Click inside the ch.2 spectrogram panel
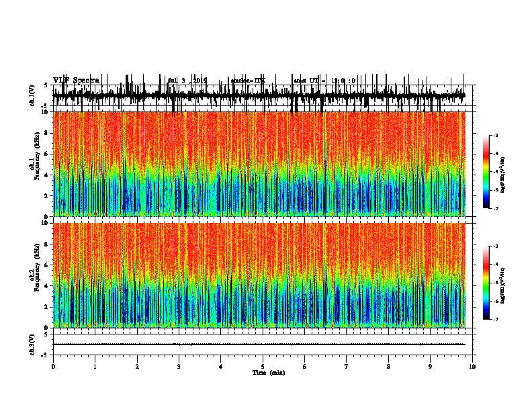This screenshot has height=411, width=532. tap(259, 275)
